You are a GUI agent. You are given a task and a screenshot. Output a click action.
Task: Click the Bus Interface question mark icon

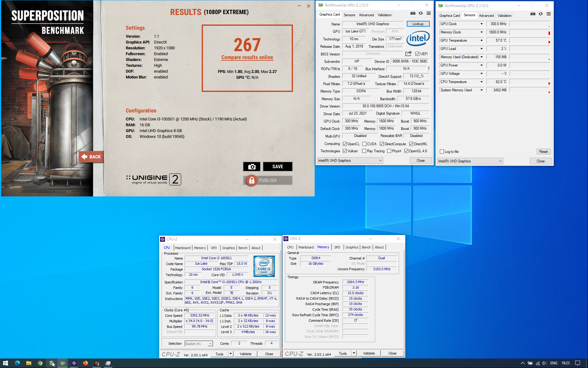(429, 69)
